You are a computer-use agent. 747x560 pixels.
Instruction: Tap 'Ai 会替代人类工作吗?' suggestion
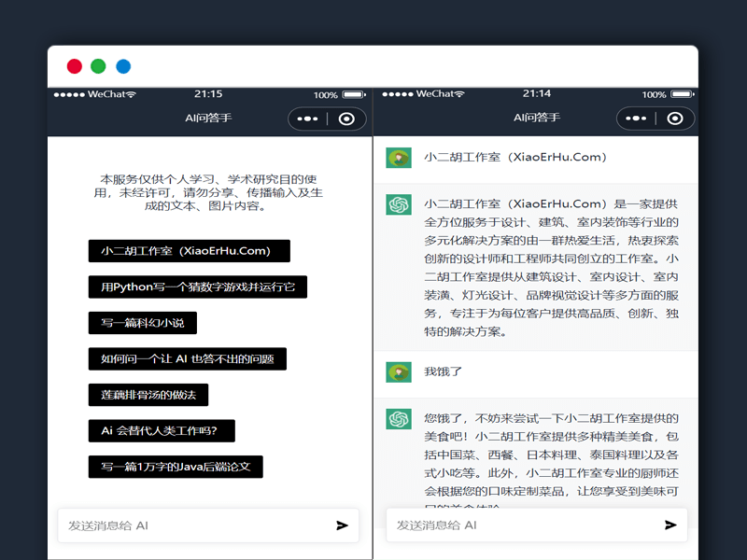[x=161, y=430]
